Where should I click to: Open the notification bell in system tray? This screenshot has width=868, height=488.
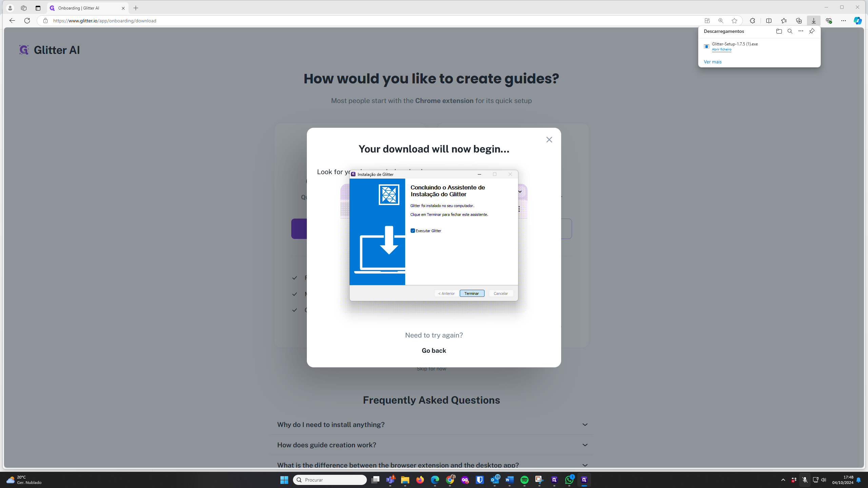point(859,480)
